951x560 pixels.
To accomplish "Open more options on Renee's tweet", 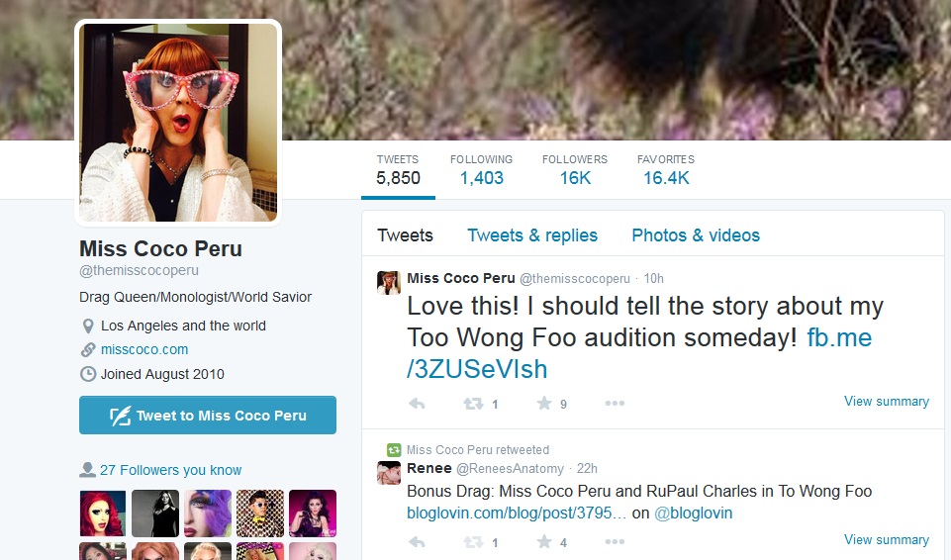I will (615, 541).
